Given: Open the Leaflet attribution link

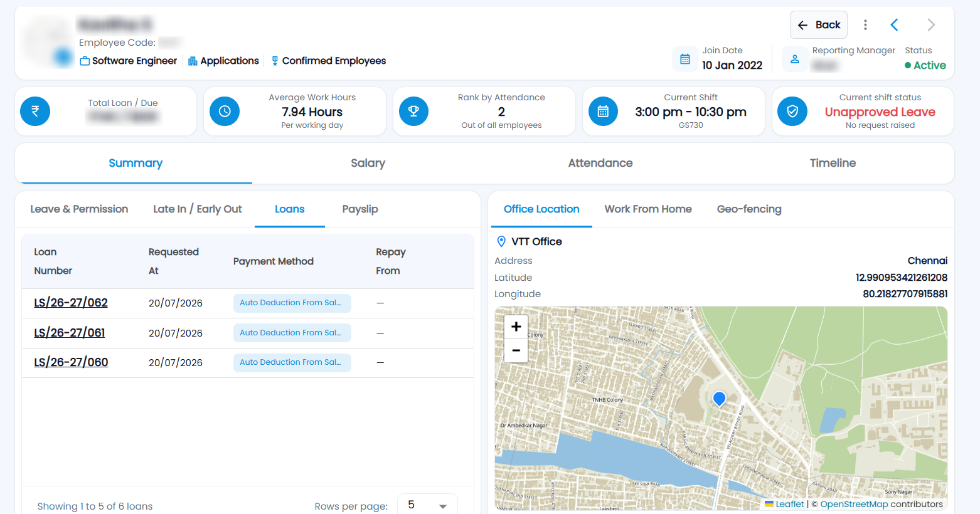Looking at the screenshot, I should click(789, 504).
